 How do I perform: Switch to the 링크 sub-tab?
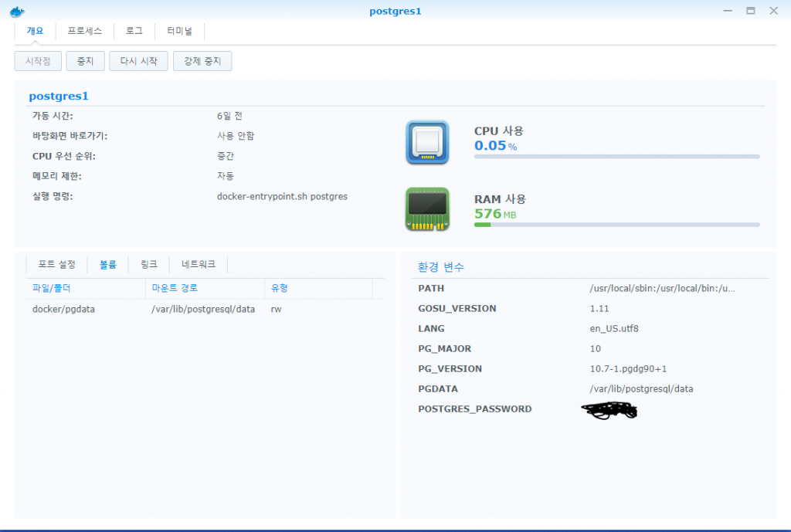(x=149, y=264)
